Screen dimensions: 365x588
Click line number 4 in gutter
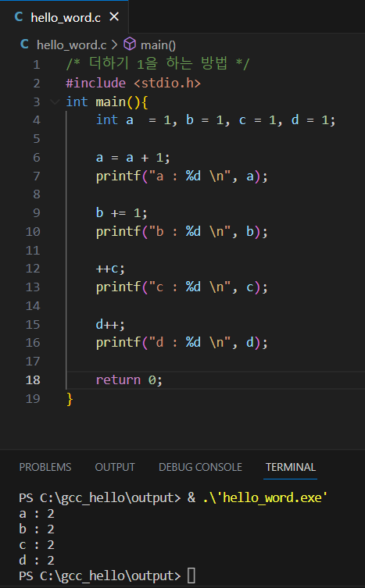(x=37, y=120)
